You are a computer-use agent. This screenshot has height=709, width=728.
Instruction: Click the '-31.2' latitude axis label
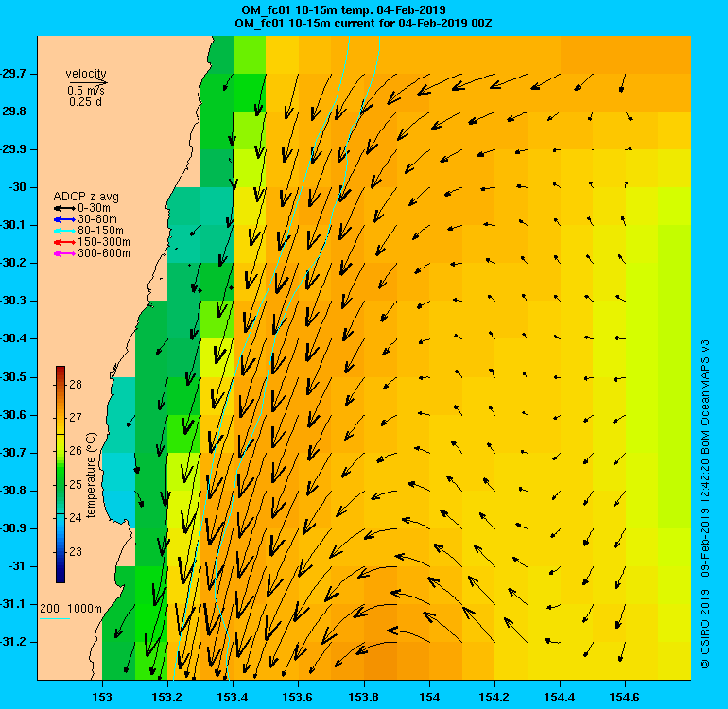pos(12,642)
